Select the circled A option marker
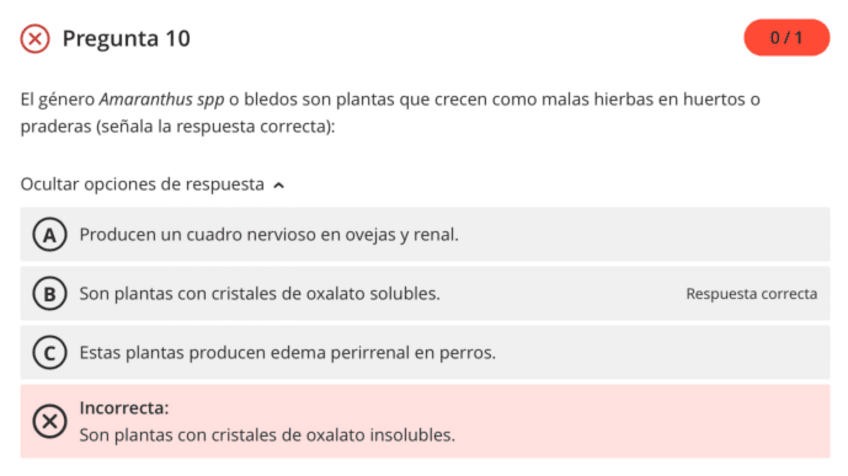The image size is (848, 476). [x=47, y=235]
